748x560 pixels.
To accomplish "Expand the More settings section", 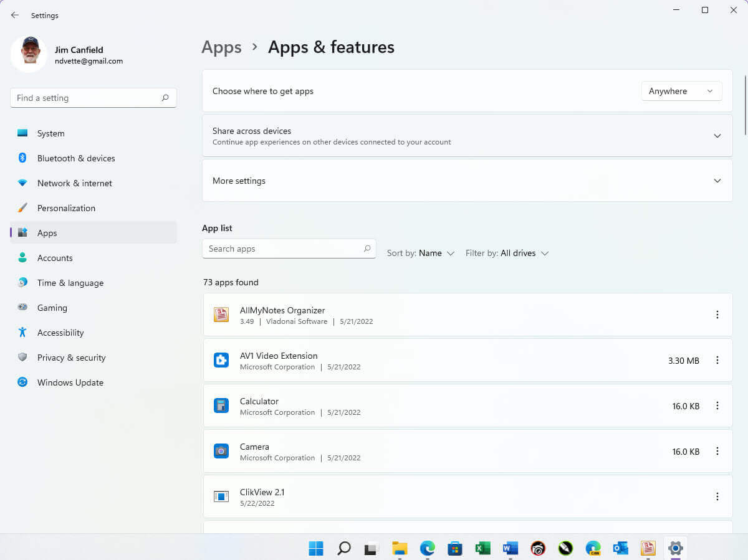I will point(467,181).
